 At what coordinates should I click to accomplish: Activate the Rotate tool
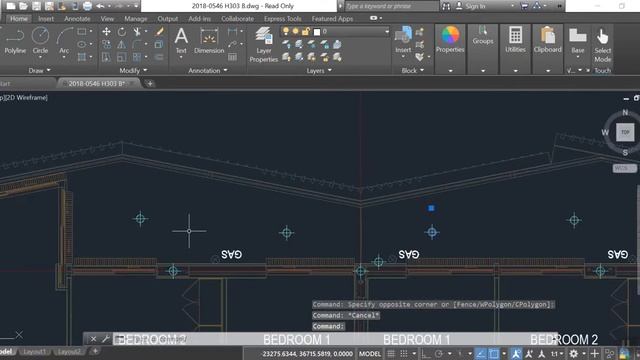122,31
